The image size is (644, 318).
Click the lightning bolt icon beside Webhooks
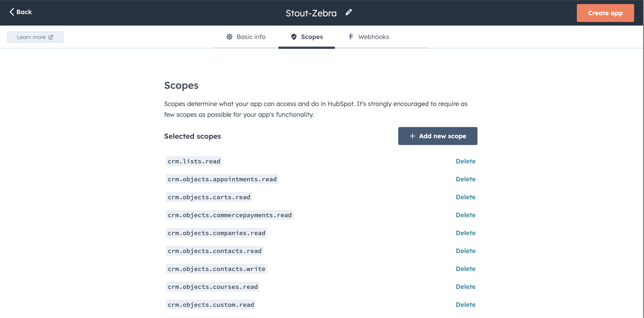pyautogui.click(x=351, y=37)
